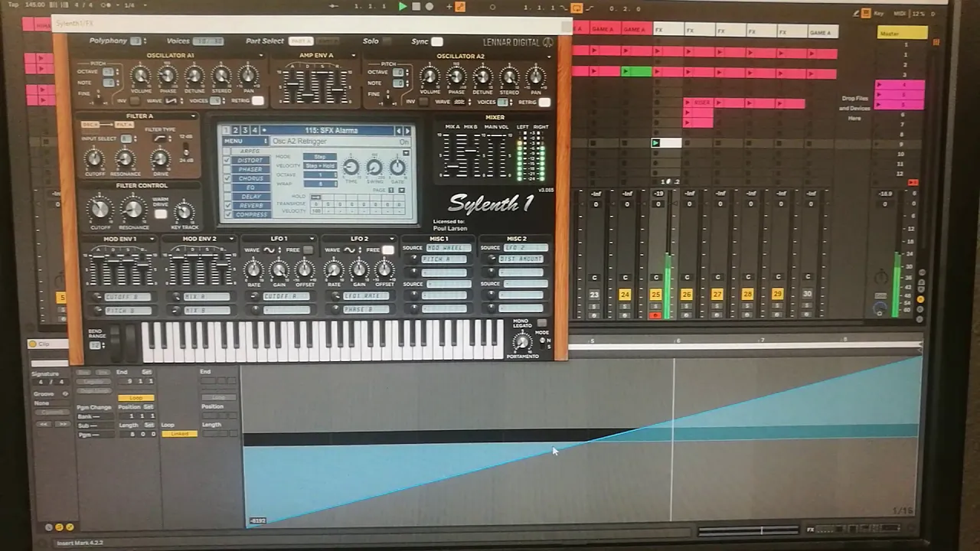Toggle LFO 1 Free button

pos(309,249)
